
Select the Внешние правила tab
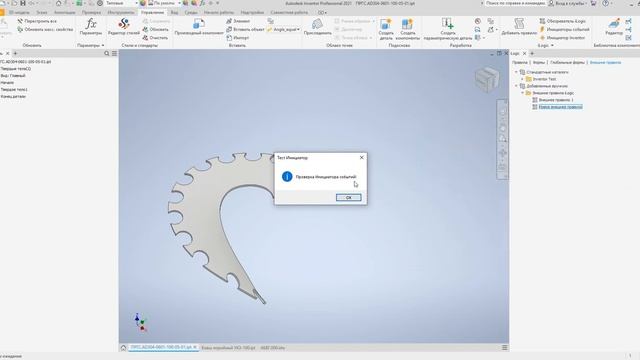click(605, 62)
